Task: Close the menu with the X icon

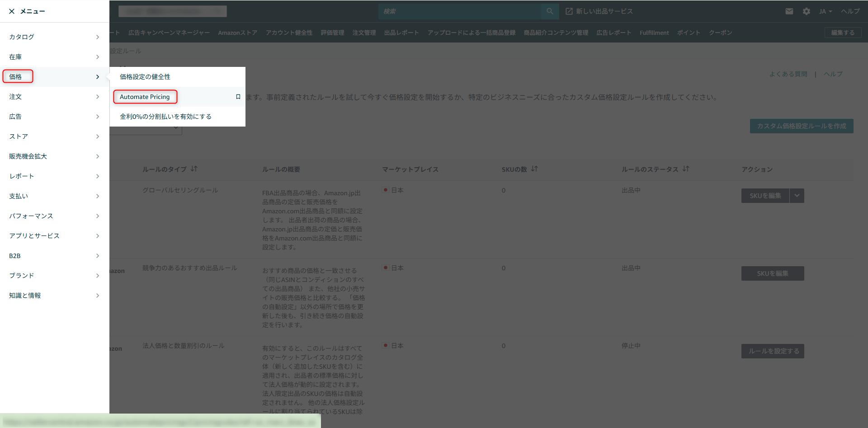Action: (12, 11)
